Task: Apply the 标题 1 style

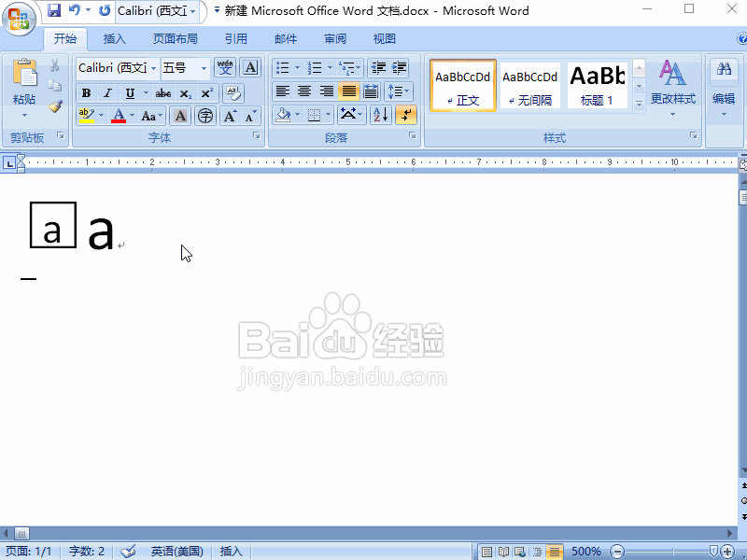Action: pyautogui.click(x=597, y=84)
